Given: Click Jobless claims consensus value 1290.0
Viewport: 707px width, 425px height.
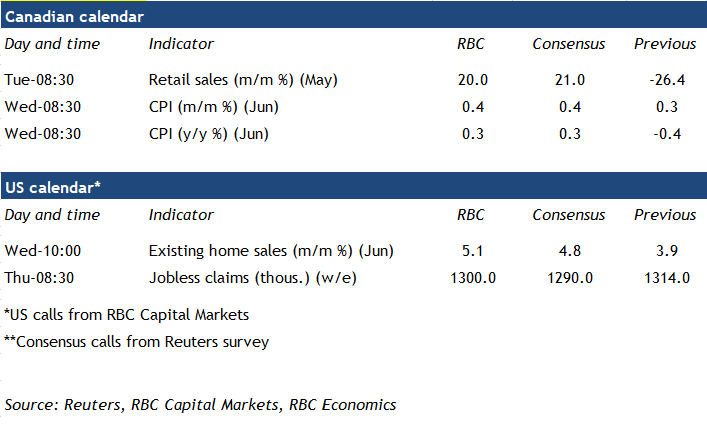Looking at the screenshot, I should click(x=568, y=277).
